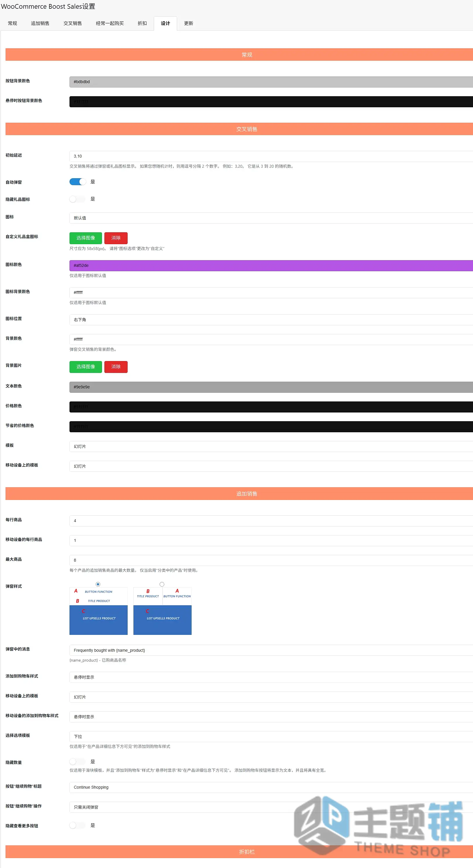Click the 文本颜色 #9e9e9e color field
Viewport: 473px width, 868px height.
click(x=271, y=387)
